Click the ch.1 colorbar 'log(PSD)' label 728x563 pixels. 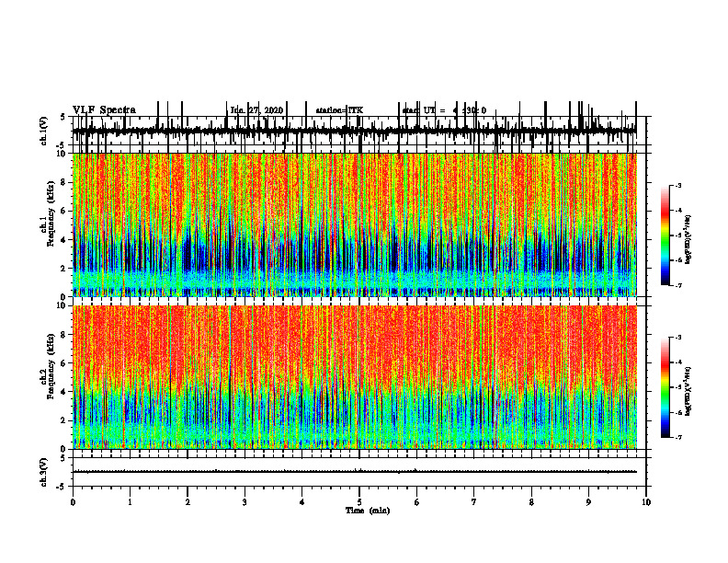688,240
